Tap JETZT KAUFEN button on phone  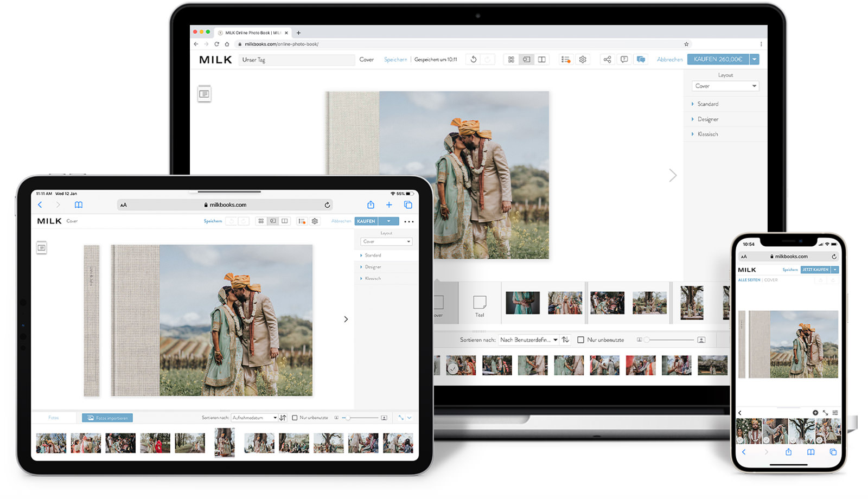(x=815, y=270)
